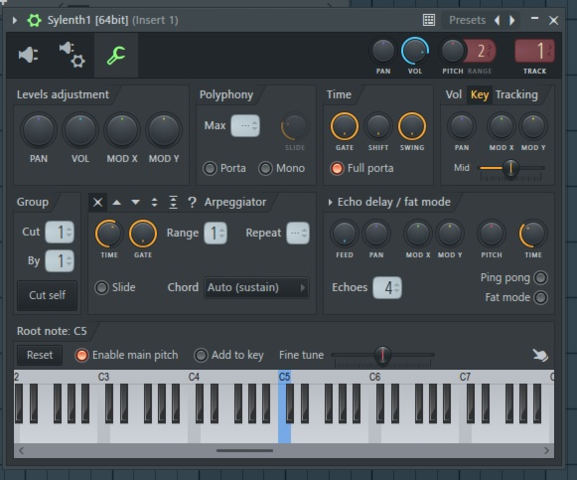The width and height of the screenshot is (577, 480).
Task: Click the Arpeggiator GATE knob
Action: 143,234
